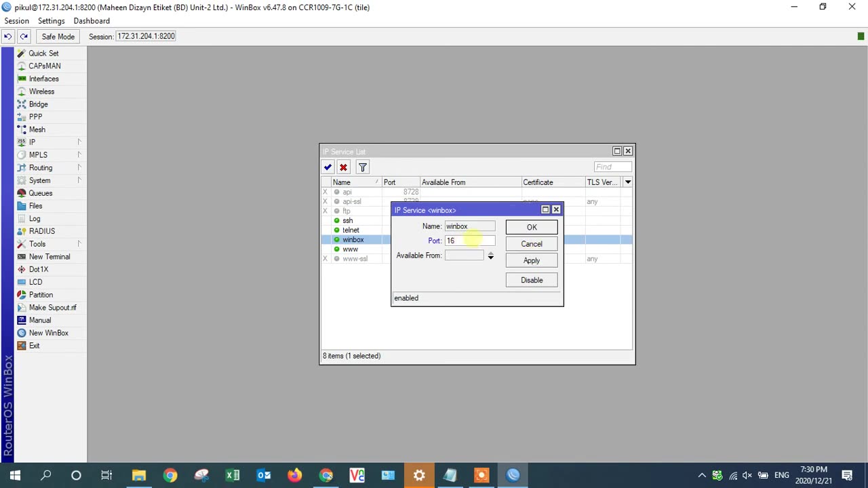
Task: Open the Settings menu
Action: [52, 21]
